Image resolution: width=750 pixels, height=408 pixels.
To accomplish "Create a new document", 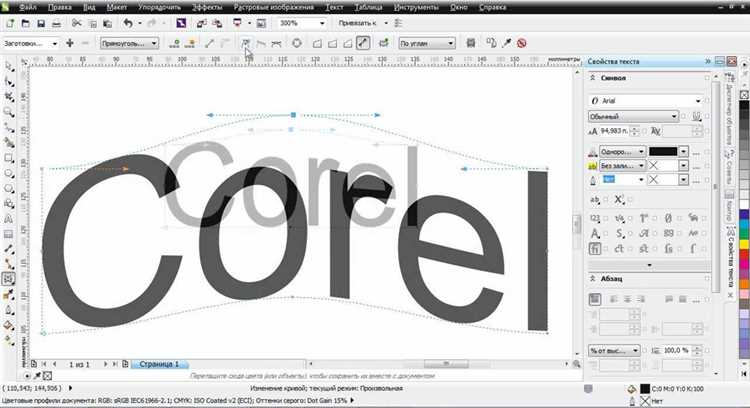I will click(x=10, y=23).
